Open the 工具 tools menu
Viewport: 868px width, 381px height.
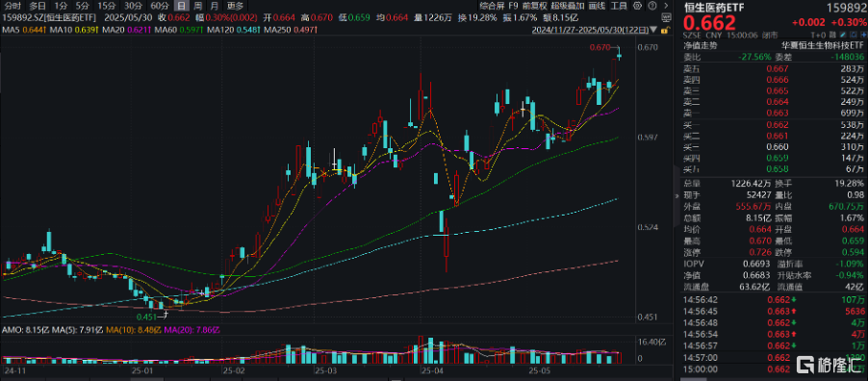click(x=619, y=6)
